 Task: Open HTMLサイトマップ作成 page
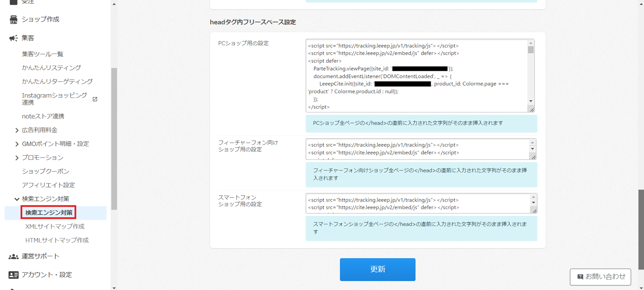coord(57,240)
